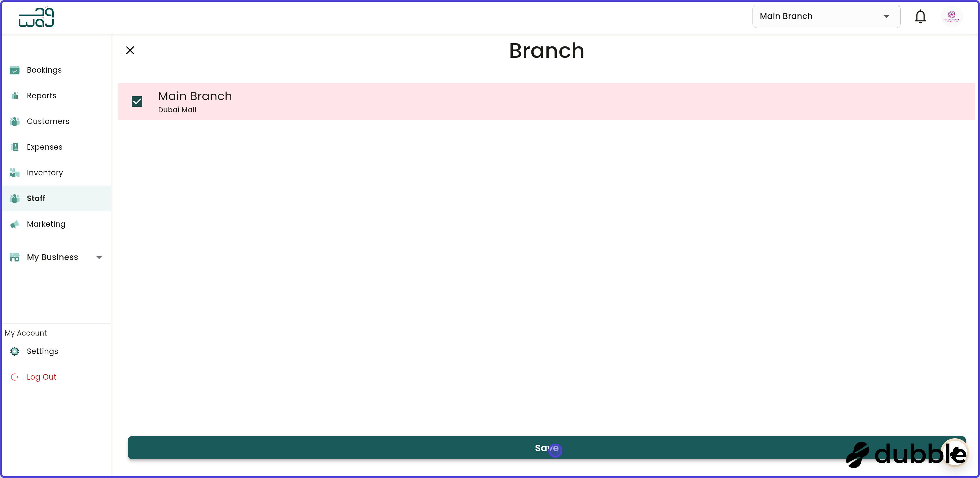Viewport: 980px width, 478px height.
Task: Expand the My Business menu arrow
Action: [99, 258]
